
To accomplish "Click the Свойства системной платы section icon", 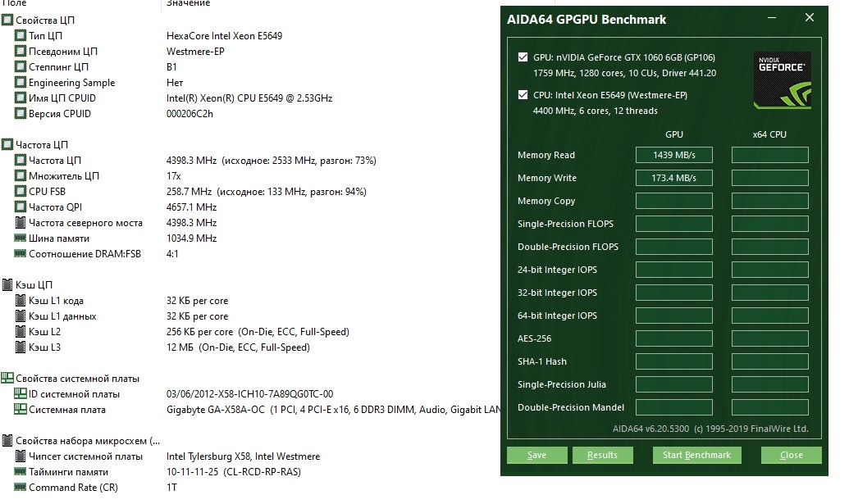I will pos(7,378).
